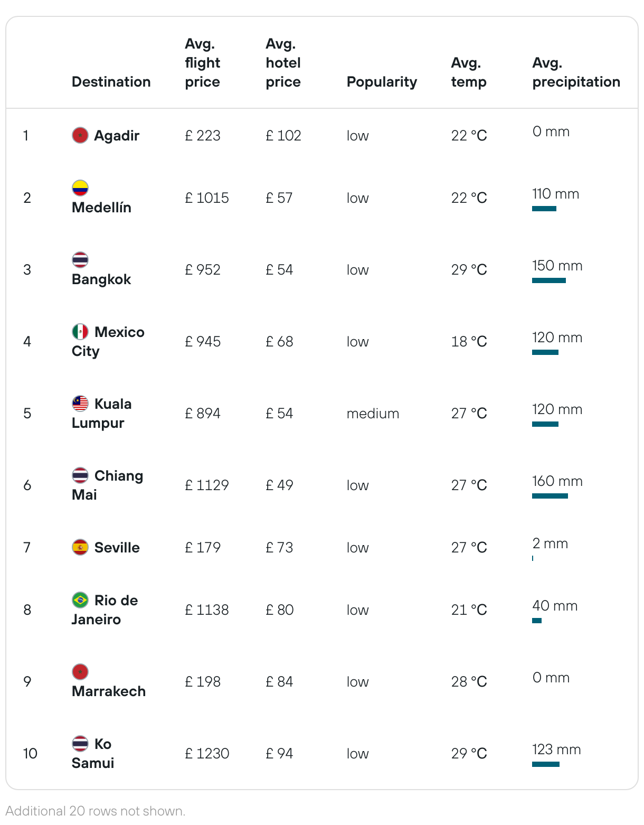Sort by Avg. flight price column header
The image size is (644, 825).
click(x=203, y=63)
